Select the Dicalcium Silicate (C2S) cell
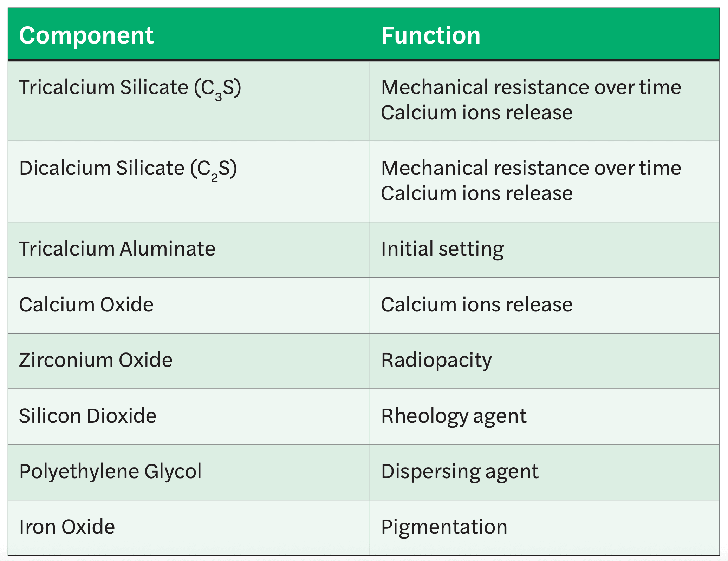 click(189, 181)
